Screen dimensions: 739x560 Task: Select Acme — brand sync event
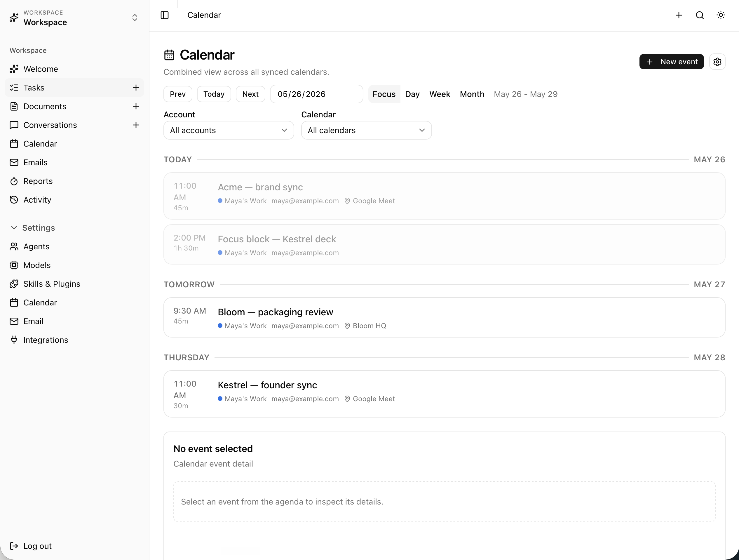444,196
